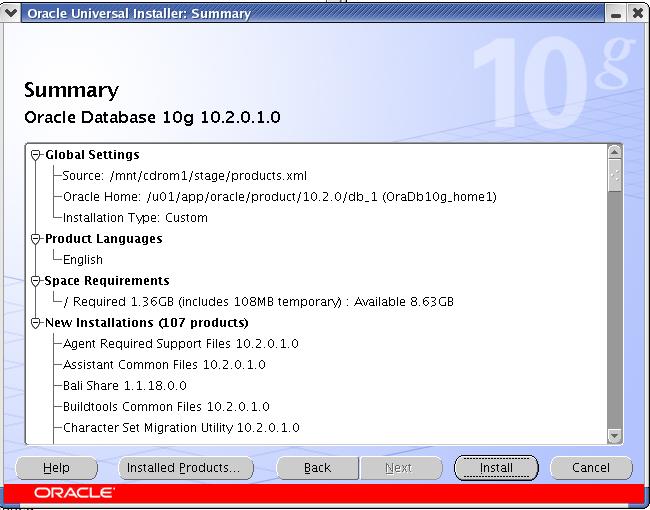Viewport: 650px width, 510px height.
Task: Select Agent Required Support Files 10.2.0.1.0
Action: (181, 344)
